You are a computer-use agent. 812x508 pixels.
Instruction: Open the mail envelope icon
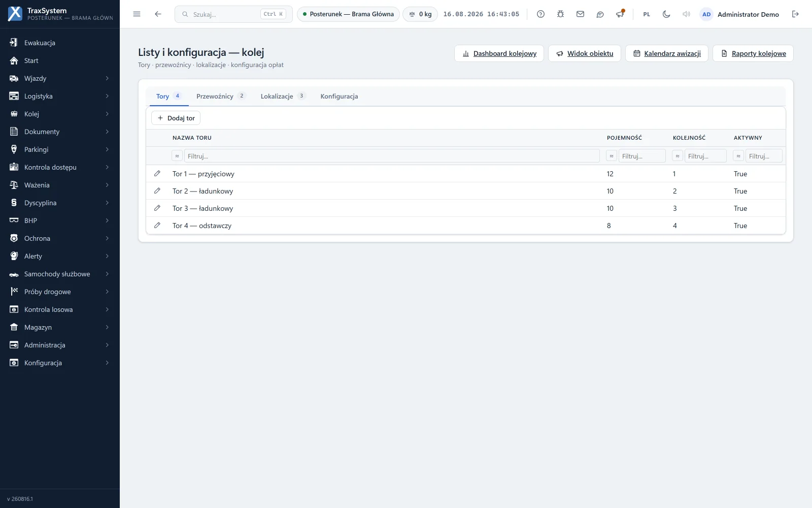pyautogui.click(x=580, y=14)
